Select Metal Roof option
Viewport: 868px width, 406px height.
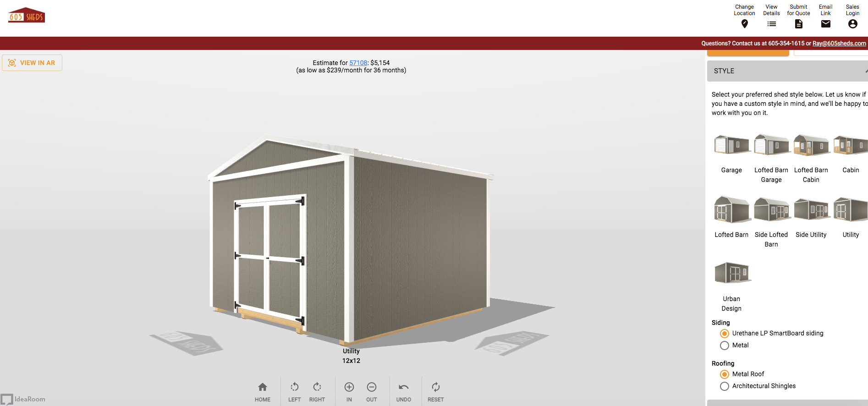tap(742, 374)
